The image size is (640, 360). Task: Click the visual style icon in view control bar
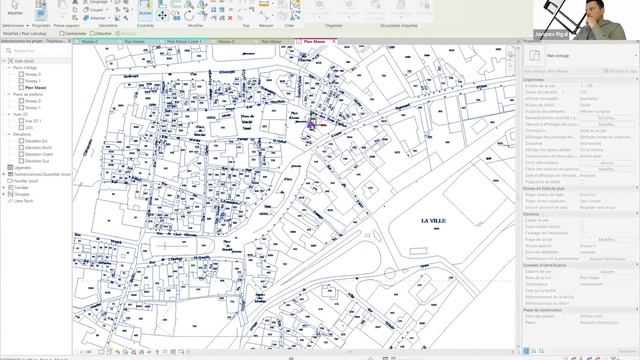(109, 352)
